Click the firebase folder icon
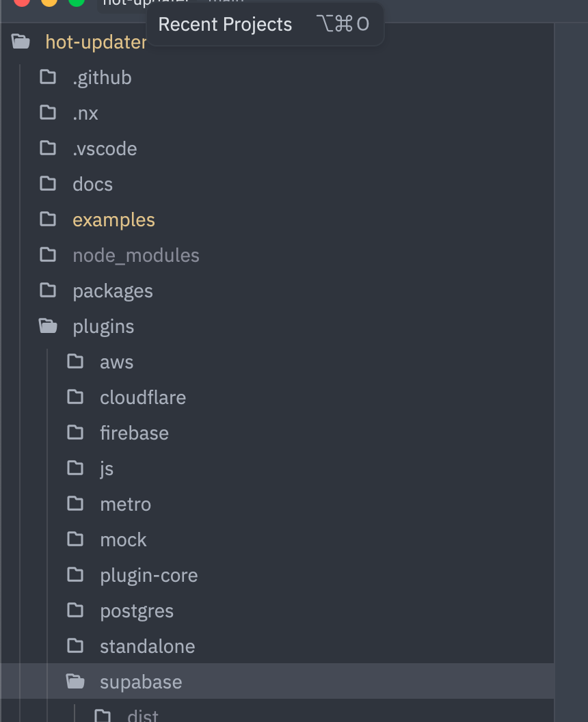This screenshot has width=588, height=722. 75,432
